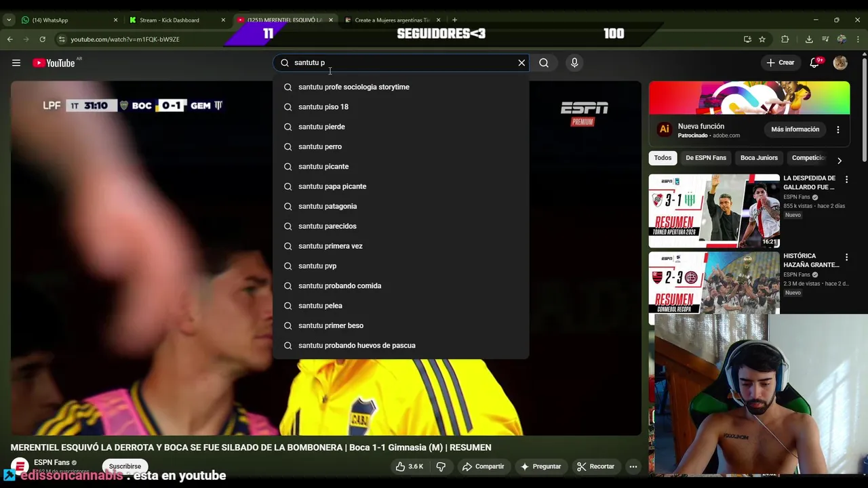Select suggestion 'santutu primera vez'

(x=401, y=246)
